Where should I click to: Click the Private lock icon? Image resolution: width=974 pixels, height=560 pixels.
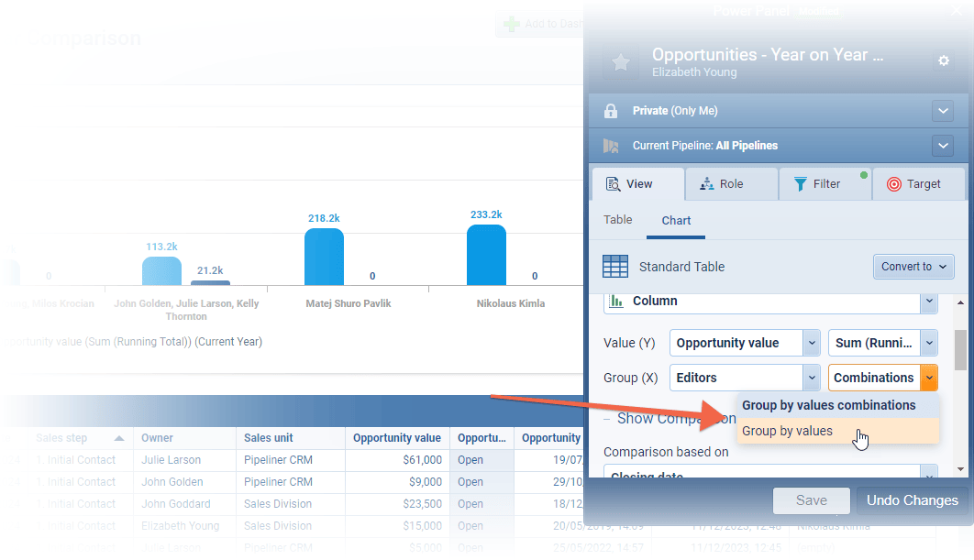point(611,111)
